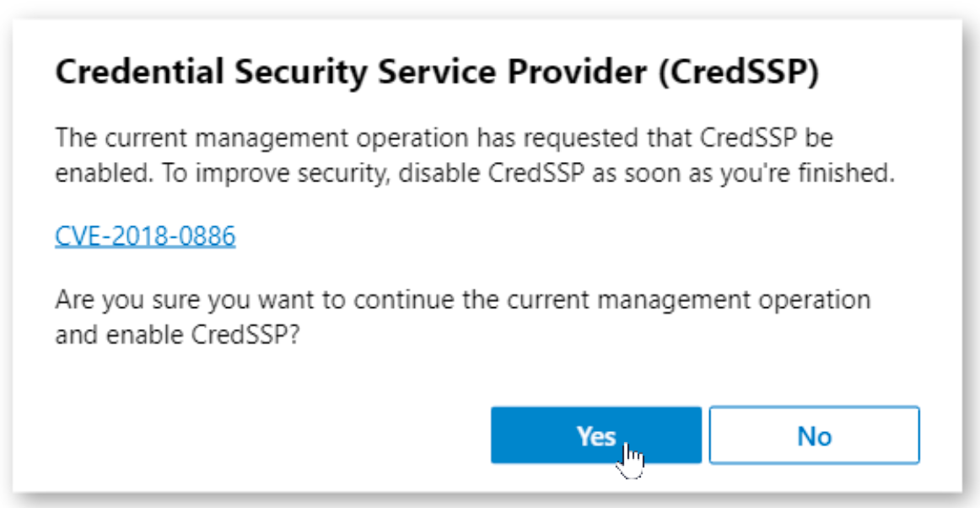
Task: Click the 'disable CredSSP as soon as you're finished' sentence
Action: pyautogui.click(x=646, y=175)
